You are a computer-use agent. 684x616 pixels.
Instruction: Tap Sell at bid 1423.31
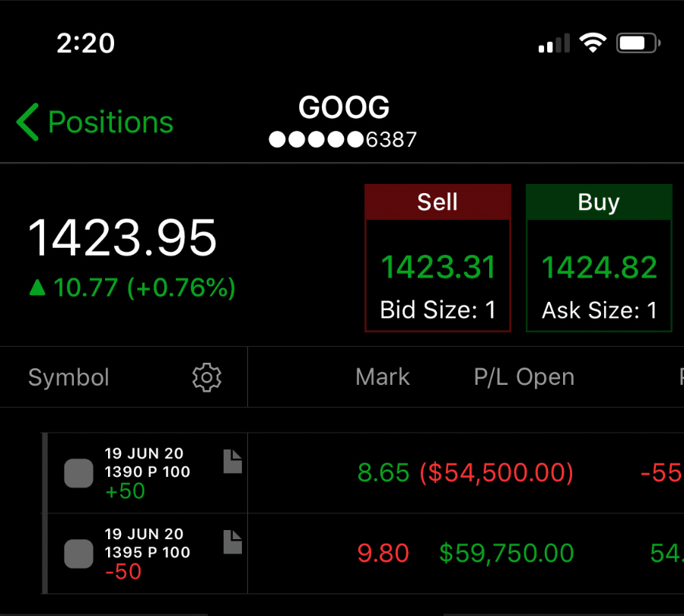coord(437,258)
